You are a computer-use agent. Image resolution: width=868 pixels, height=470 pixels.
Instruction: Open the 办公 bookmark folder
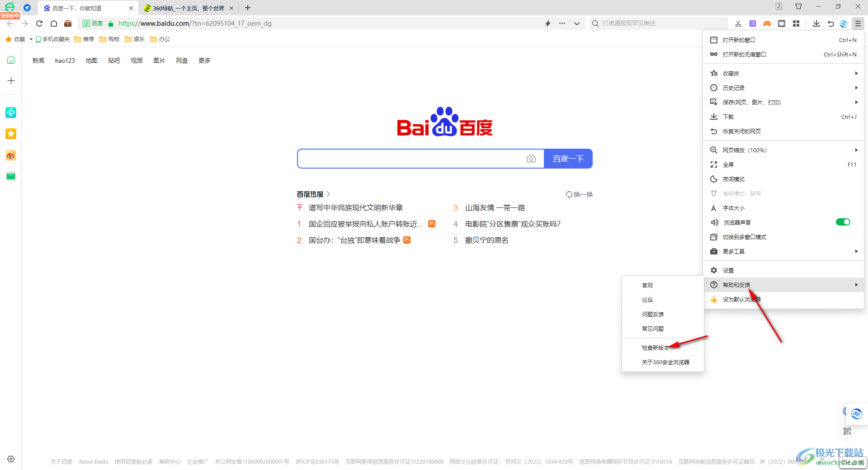[x=160, y=39]
